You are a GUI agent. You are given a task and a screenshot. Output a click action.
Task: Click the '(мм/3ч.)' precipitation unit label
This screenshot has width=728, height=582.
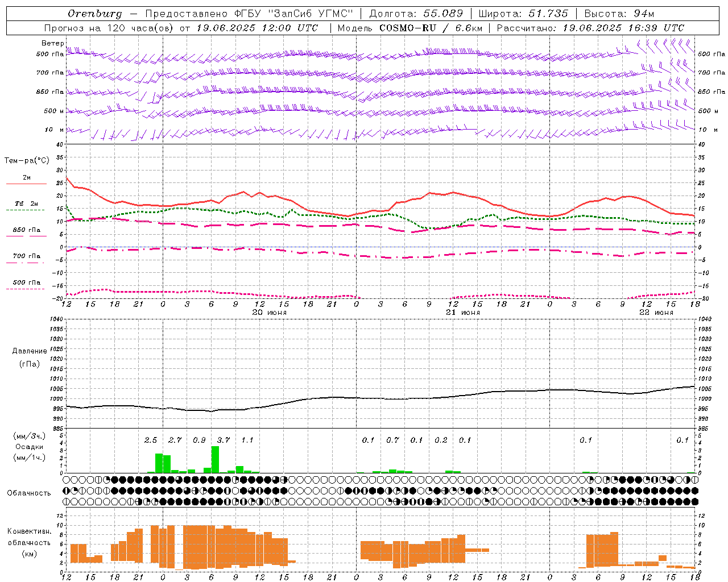click(x=29, y=436)
